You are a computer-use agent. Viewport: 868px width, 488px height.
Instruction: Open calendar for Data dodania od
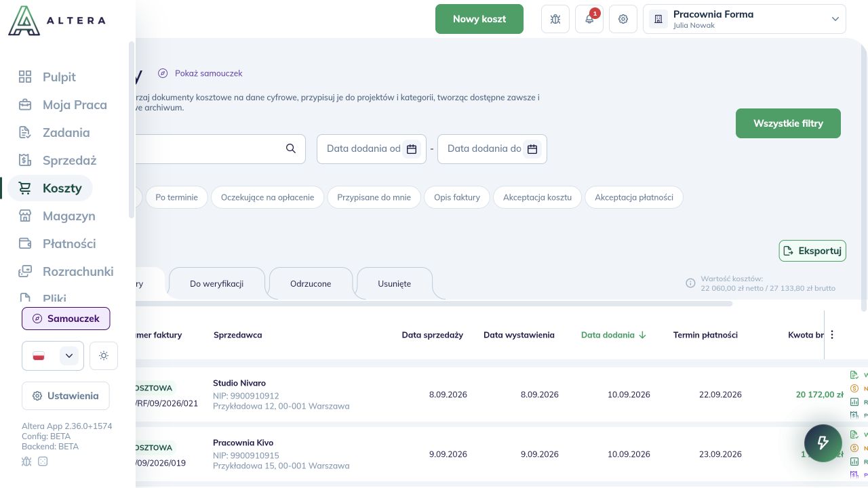point(411,149)
